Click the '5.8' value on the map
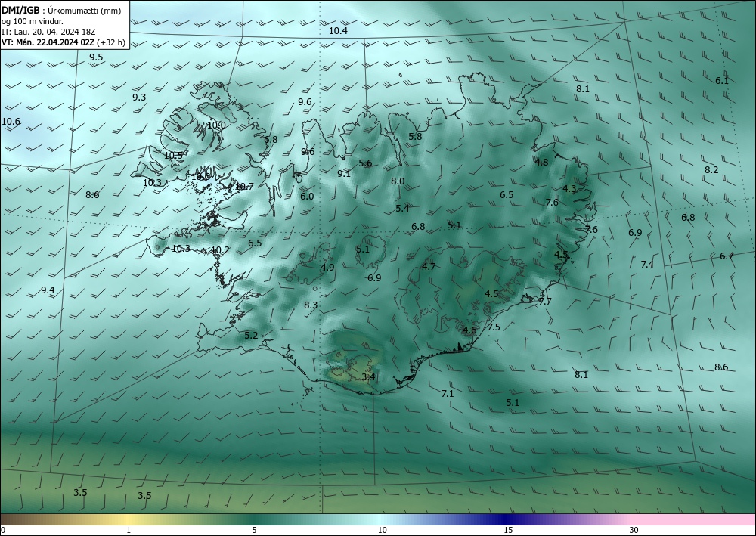The width and height of the screenshot is (756, 536). [415, 136]
